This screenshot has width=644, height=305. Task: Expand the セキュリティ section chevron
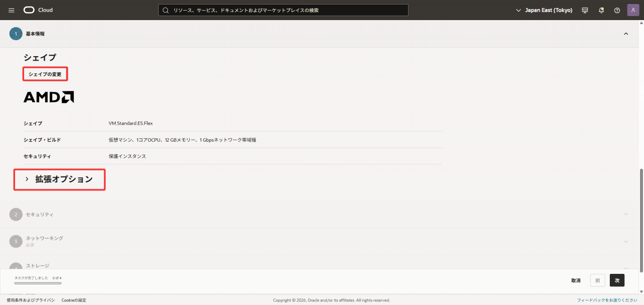pyautogui.click(x=626, y=214)
